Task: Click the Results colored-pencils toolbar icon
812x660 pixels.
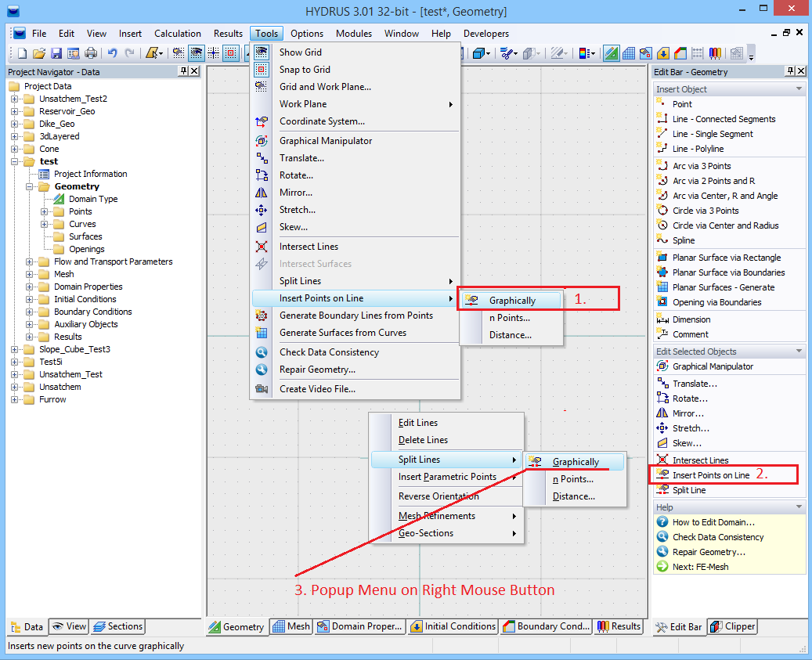Action: point(715,52)
